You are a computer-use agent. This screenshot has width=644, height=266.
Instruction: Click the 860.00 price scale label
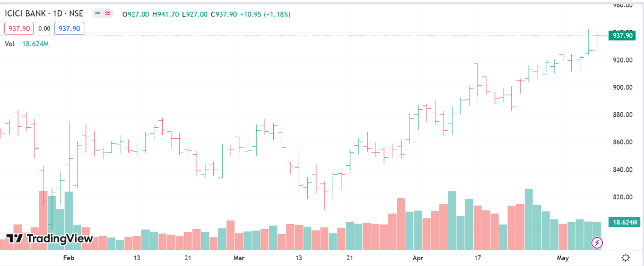(x=622, y=142)
